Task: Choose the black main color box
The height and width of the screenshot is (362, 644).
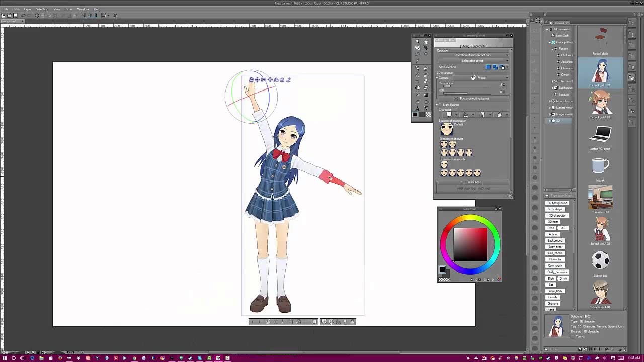Action: [415, 114]
